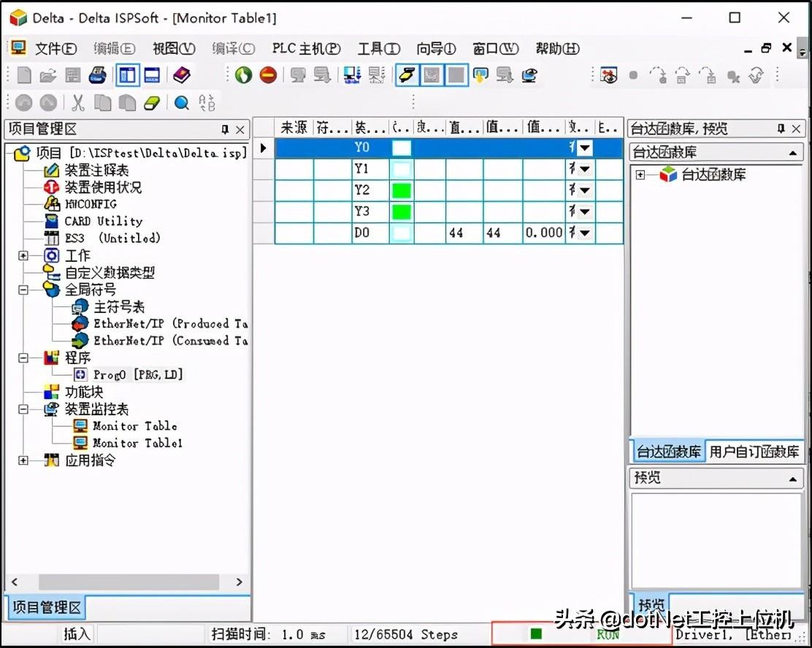The image size is (812, 648).
Task: Click the grayed Check program icon
Action: click(x=298, y=76)
